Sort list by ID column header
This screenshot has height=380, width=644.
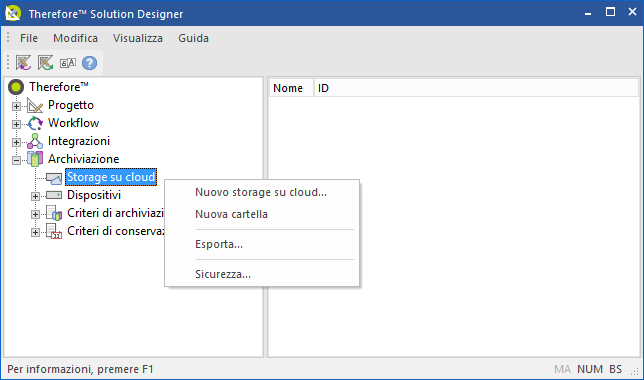[x=476, y=88]
